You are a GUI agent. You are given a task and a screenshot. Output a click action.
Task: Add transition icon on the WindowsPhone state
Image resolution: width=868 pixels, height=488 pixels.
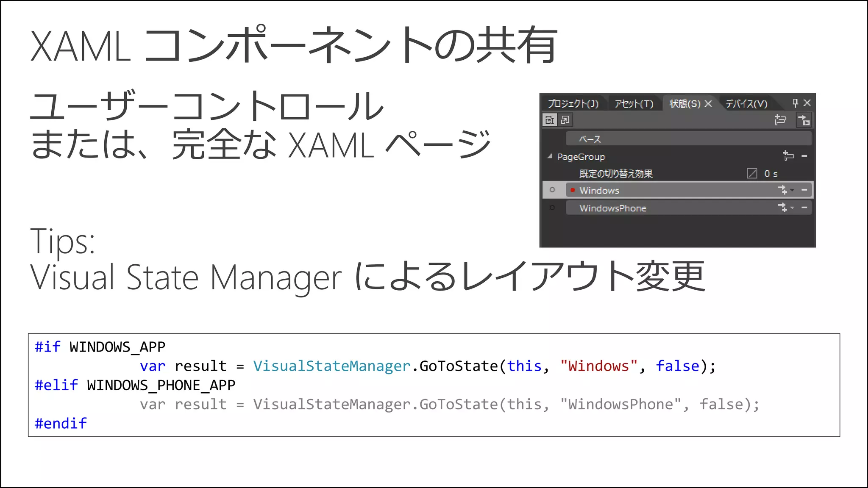pos(782,208)
